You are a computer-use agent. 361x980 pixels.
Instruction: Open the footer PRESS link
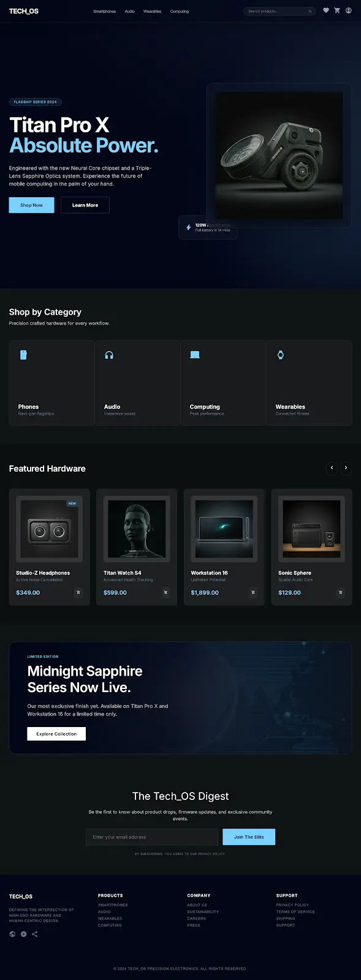point(194,925)
